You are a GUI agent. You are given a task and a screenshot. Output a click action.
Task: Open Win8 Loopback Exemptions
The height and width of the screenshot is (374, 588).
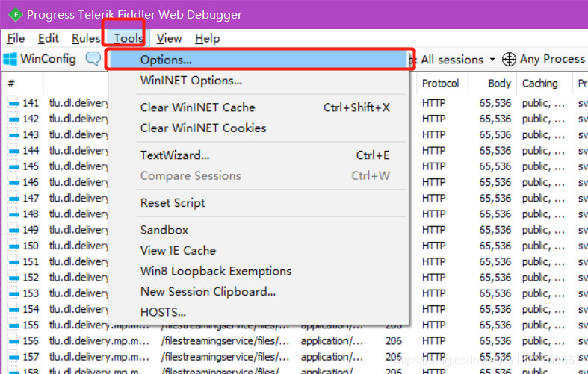point(259,271)
